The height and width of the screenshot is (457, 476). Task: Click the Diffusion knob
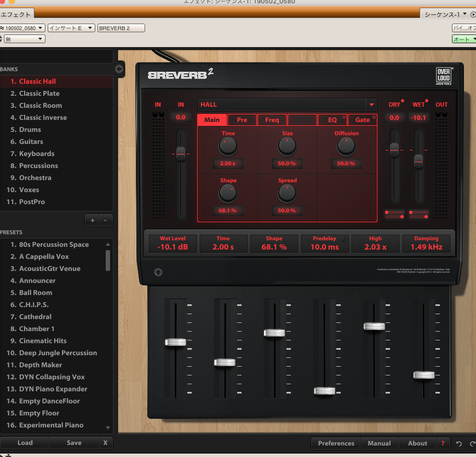tap(346, 146)
